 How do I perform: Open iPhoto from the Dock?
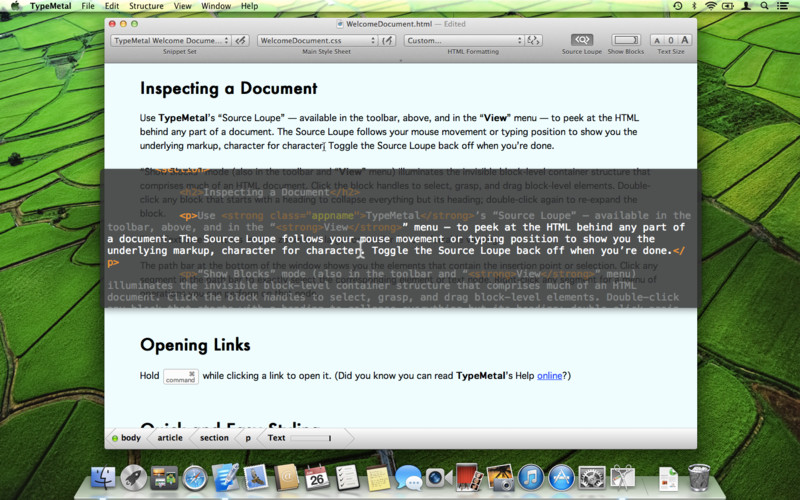click(x=500, y=478)
